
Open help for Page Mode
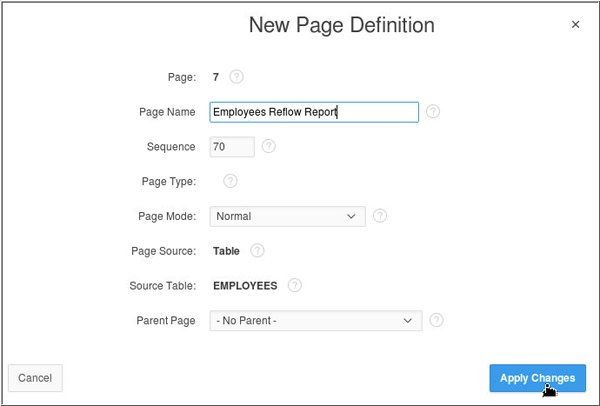[380, 215]
